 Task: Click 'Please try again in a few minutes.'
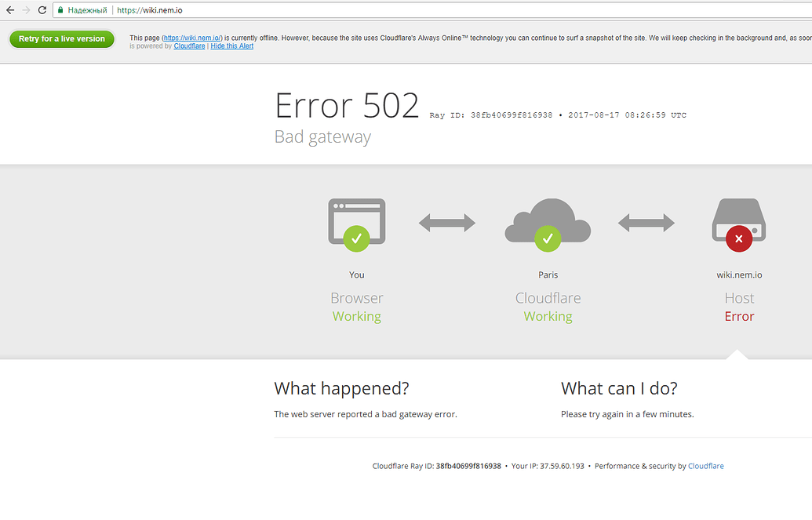point(627,414)
